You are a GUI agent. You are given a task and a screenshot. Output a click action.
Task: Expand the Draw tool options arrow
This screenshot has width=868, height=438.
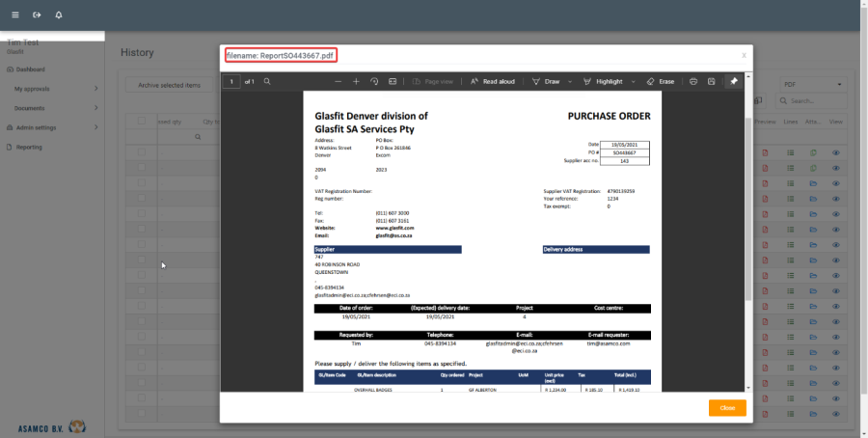[571, 82]
